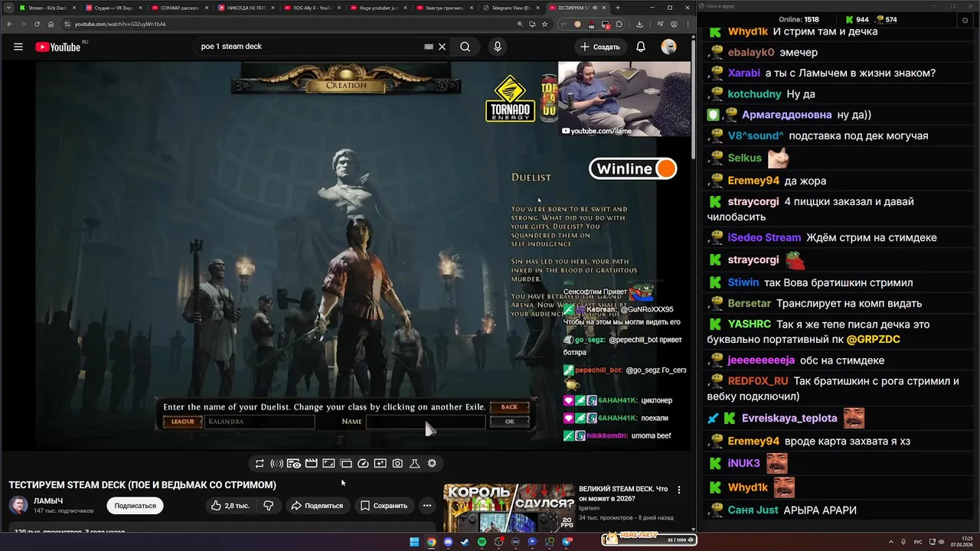Open the YouTube hamburger guide menu
Screen dimensions: 980x551
pos(18,47)
